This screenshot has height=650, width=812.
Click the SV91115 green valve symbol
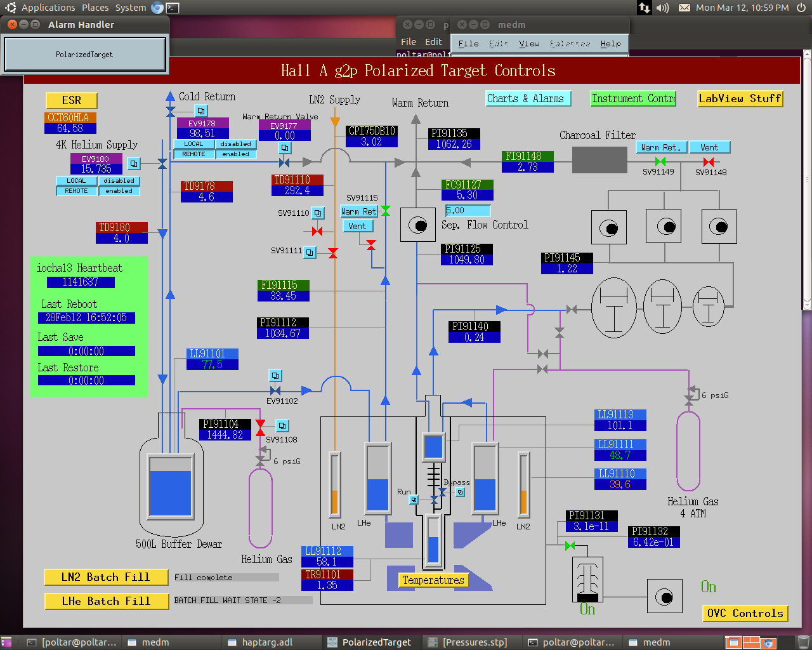tap(385, 211)
